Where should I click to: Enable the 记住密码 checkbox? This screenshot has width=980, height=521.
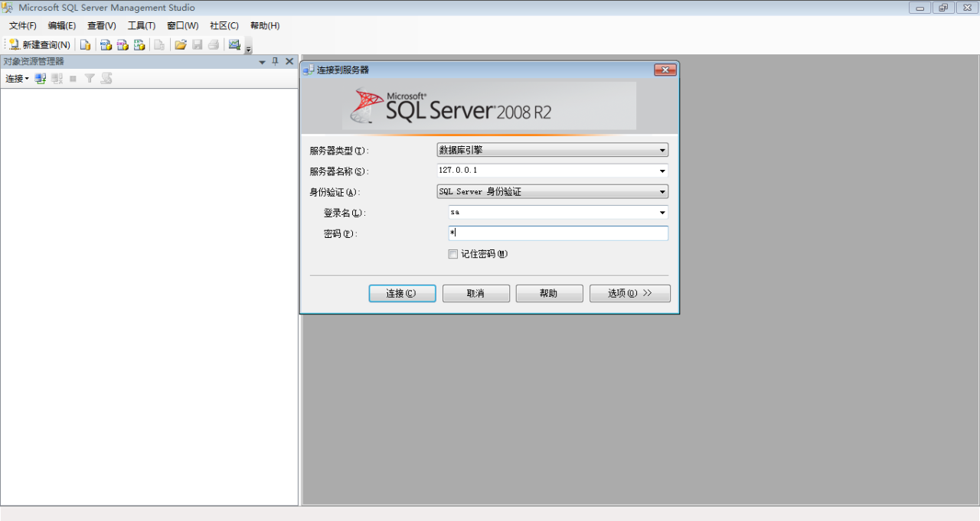(x=453, y=254)
